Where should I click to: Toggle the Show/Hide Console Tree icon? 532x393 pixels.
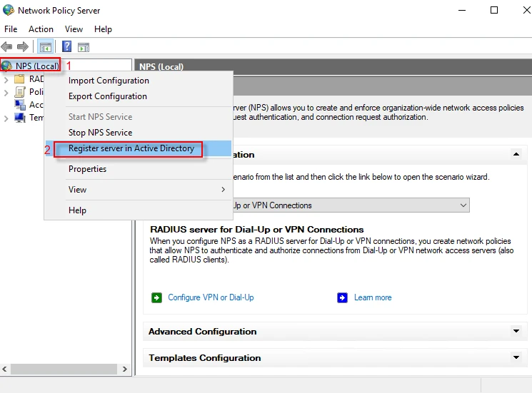(45, 47)
